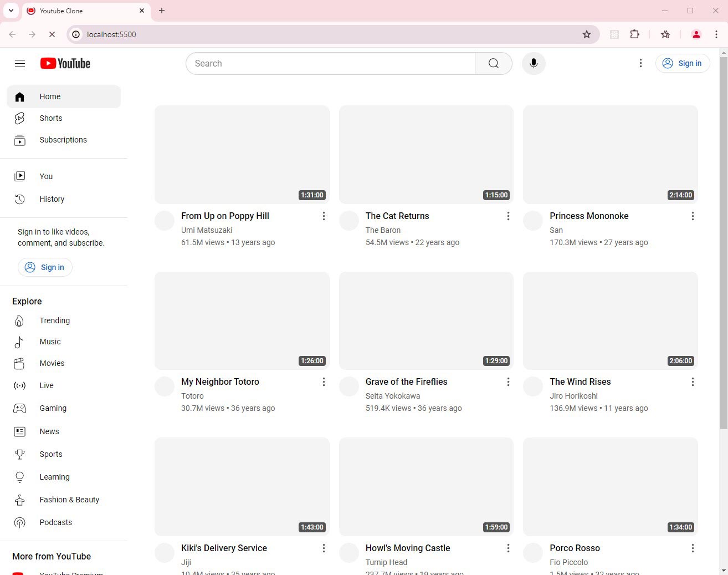This screenshot has width=728, height=575.
Task: Click the Sports trophy icon
Action: (19, 454)
